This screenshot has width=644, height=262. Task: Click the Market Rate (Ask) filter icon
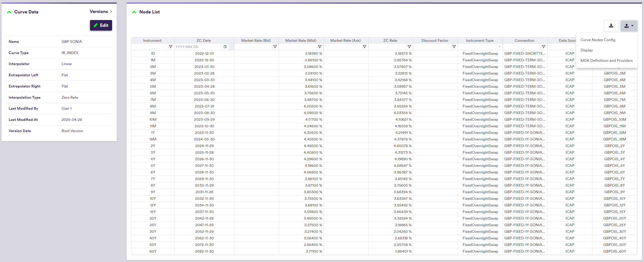[364, 47]
